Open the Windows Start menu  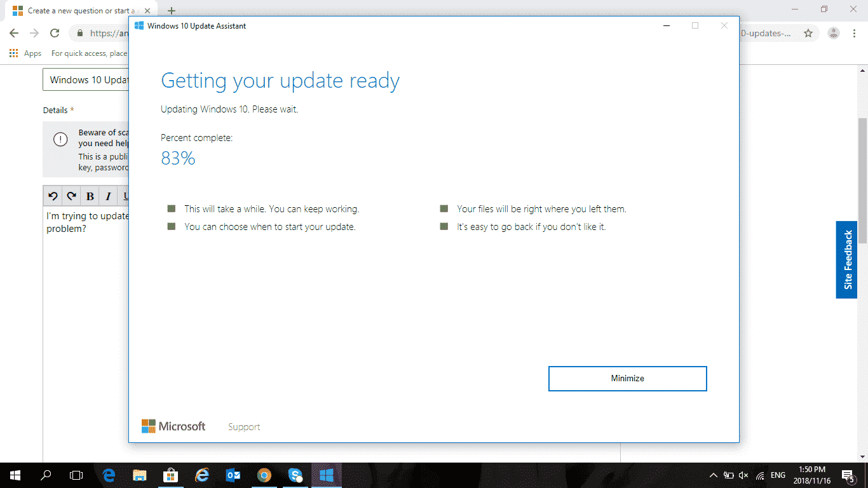point(15,475)
